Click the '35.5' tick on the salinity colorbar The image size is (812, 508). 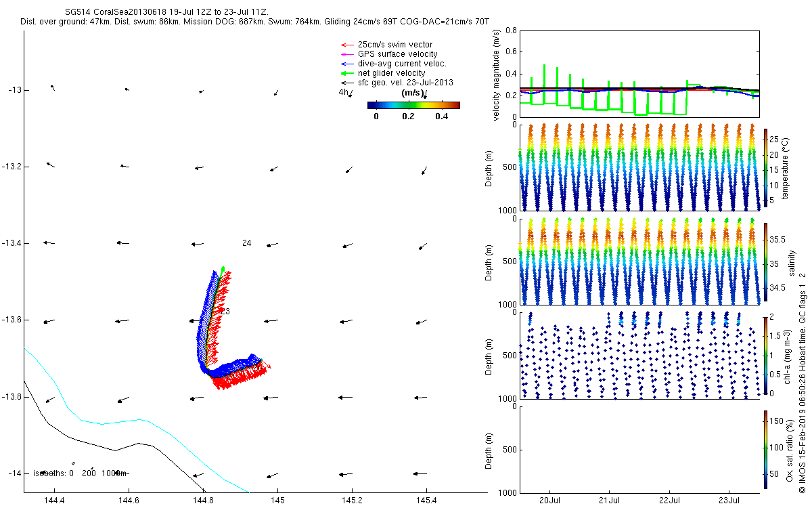(777, 240)
